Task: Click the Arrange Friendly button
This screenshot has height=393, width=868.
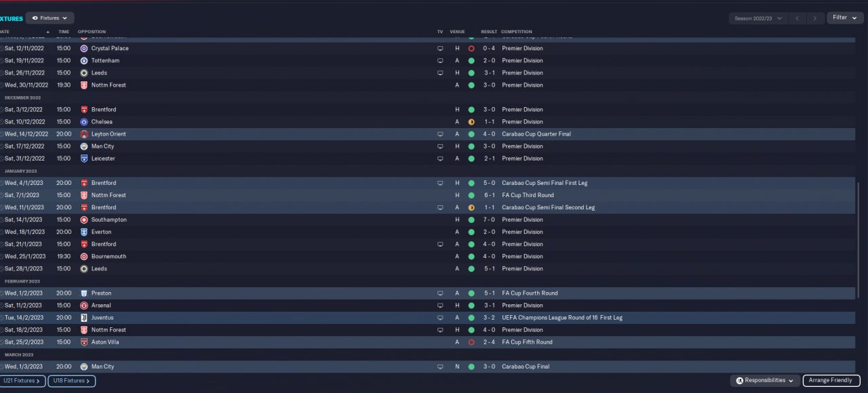Action: tap(831, 381)
